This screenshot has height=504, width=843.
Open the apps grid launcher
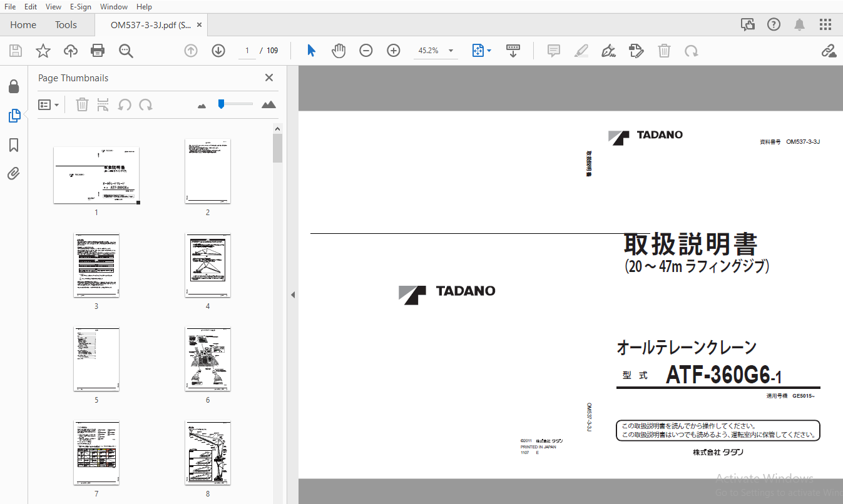coord(825,24)
